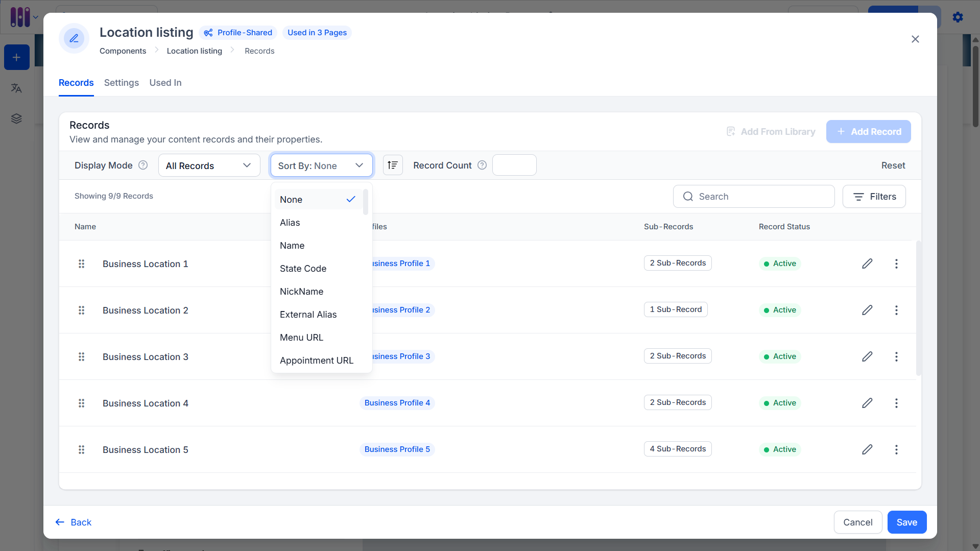Screen dimensions: 980x551
Task: Go Back using bottom-left link
Action: [74, 522]
